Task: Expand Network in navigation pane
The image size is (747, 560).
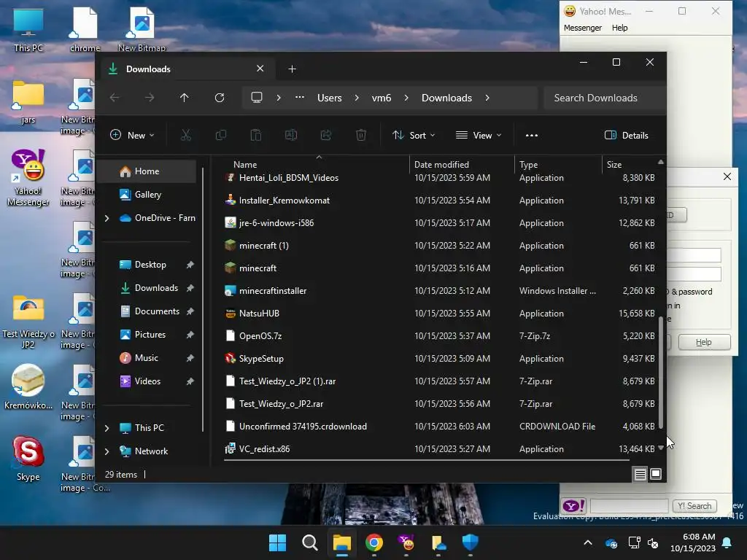Action: coord(107,451)
